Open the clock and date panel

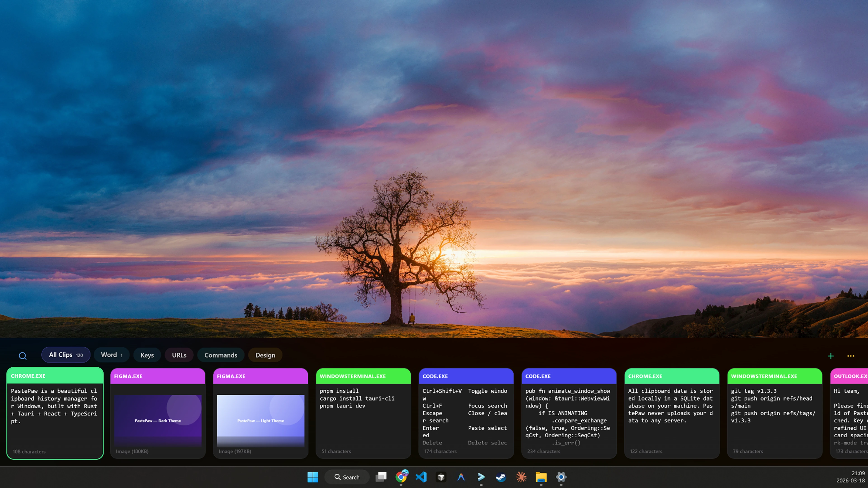pos(850,477)
